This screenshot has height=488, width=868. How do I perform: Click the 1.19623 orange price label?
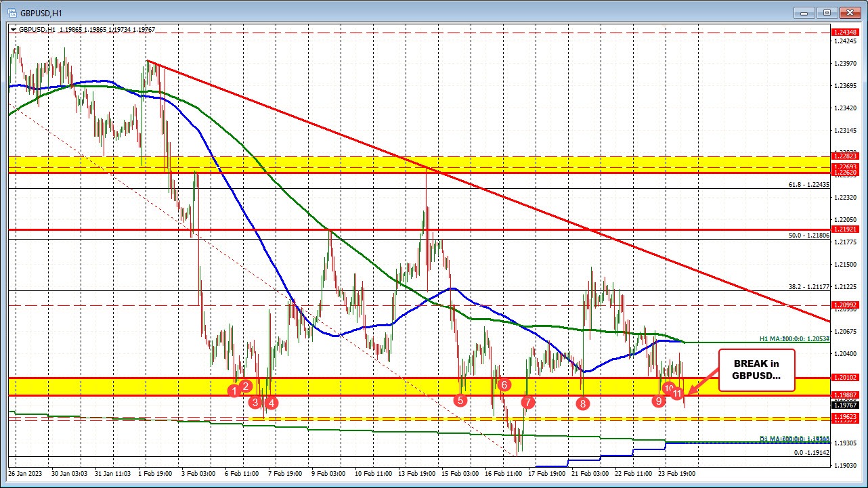pyautogui.click(x=846, y=418)
